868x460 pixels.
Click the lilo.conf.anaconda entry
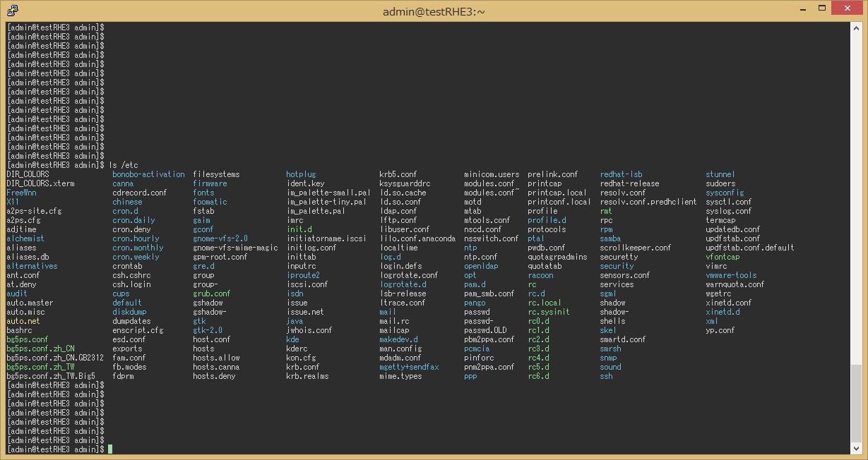tap(417, 238)
